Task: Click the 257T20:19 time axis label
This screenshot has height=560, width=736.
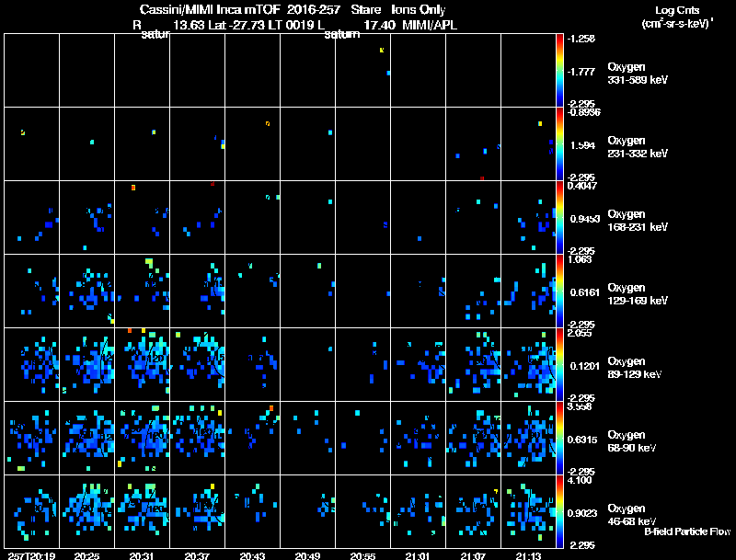Action: [x=32, y=555]
